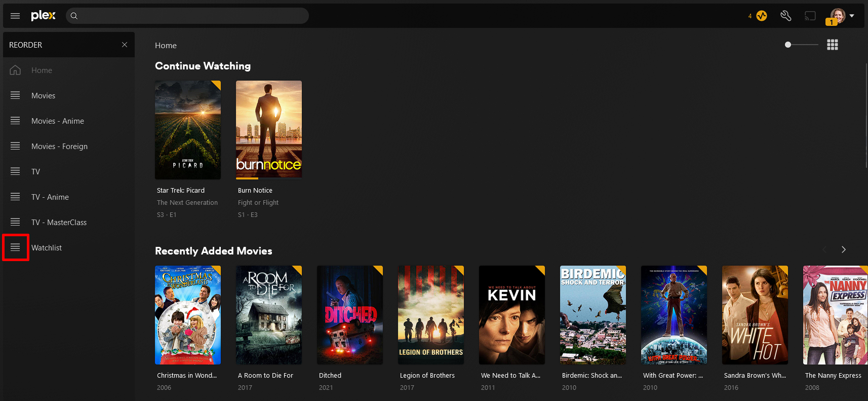Click the Plex search field
Viewport: 868px width, 401px height.
coord(187,16)
